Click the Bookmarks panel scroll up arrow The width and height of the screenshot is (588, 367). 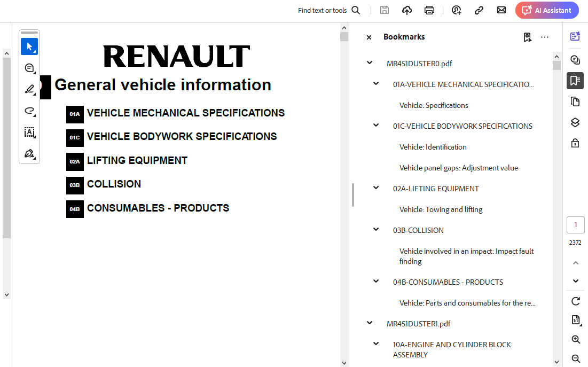pyautogui.click(x=556, y=57)
